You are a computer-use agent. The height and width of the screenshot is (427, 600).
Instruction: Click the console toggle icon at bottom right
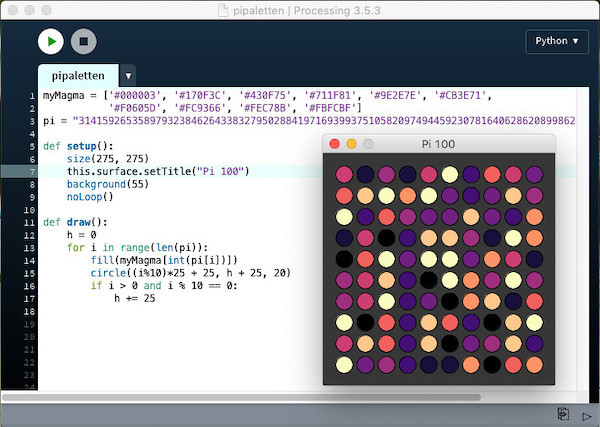pos(563,414)
